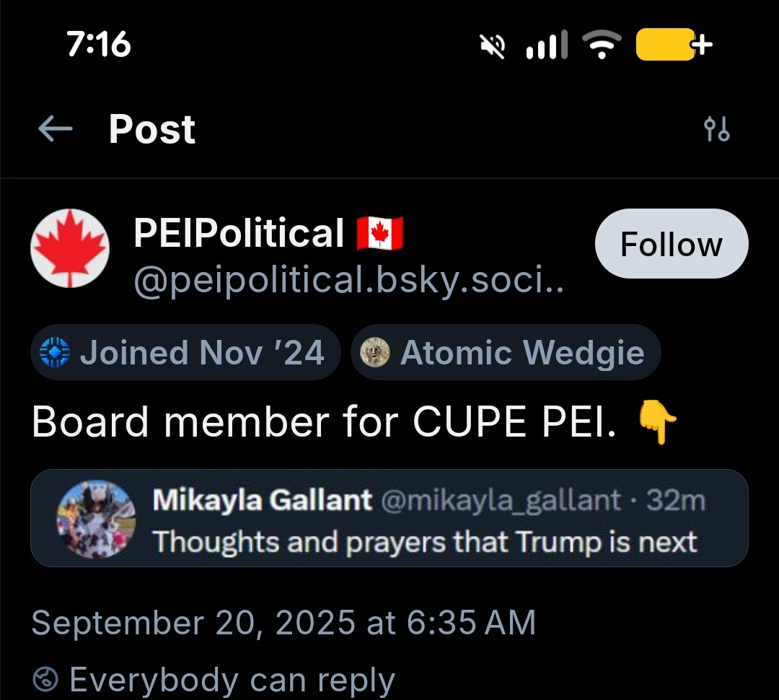
Task: Tap Mikayla Gallant's avatar image
Action: 96,520
